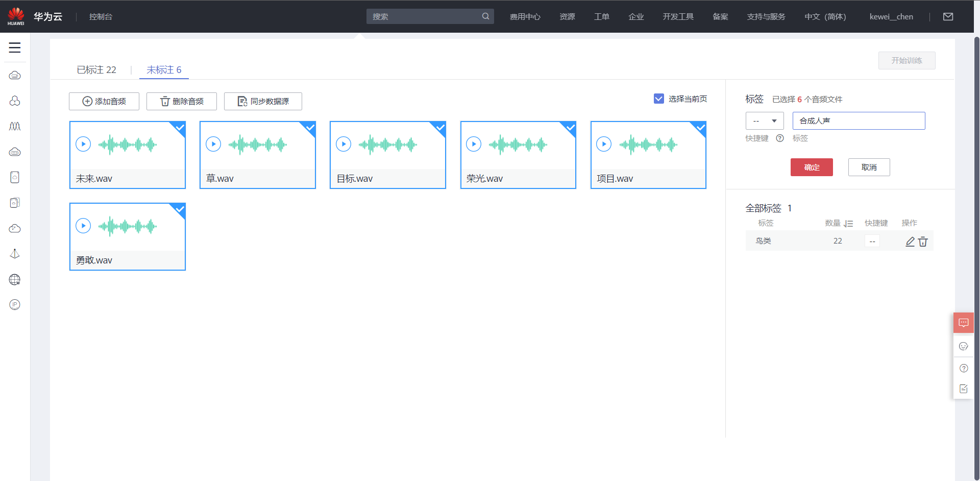This screenshot has height=481, width=980.
Task: Select the 鸟类 label name
Action: [764, 241]
